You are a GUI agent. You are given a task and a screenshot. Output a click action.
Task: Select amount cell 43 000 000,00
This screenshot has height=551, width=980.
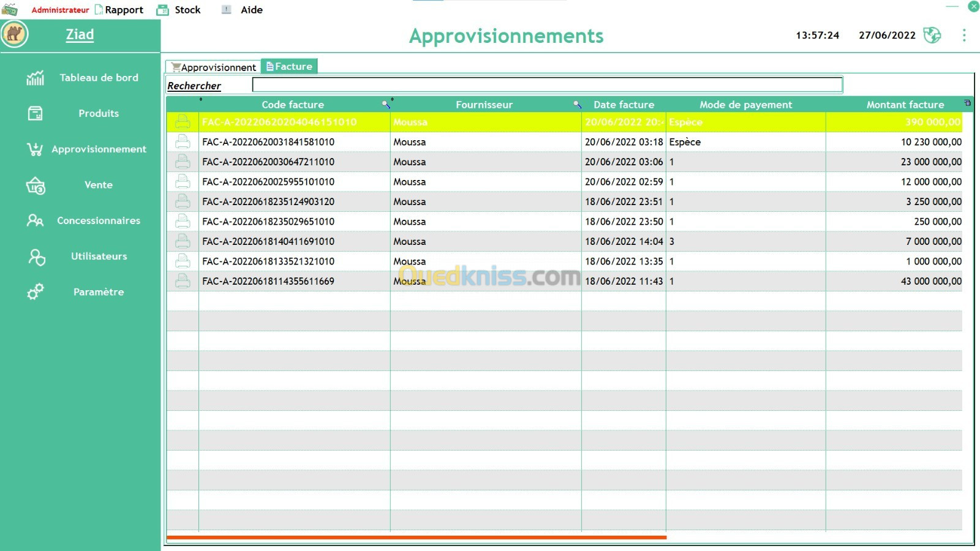click(x=894, y=281)
